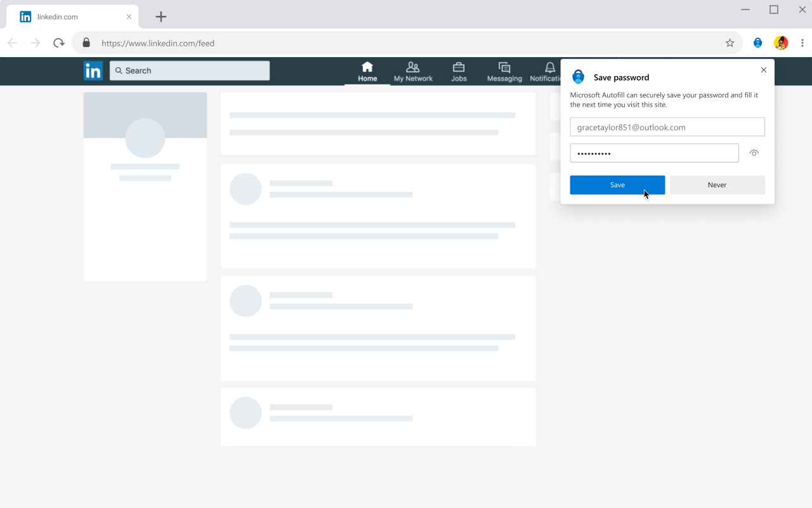Click the LinkedIn Search field
812x508 pixels.
[190, 70]
